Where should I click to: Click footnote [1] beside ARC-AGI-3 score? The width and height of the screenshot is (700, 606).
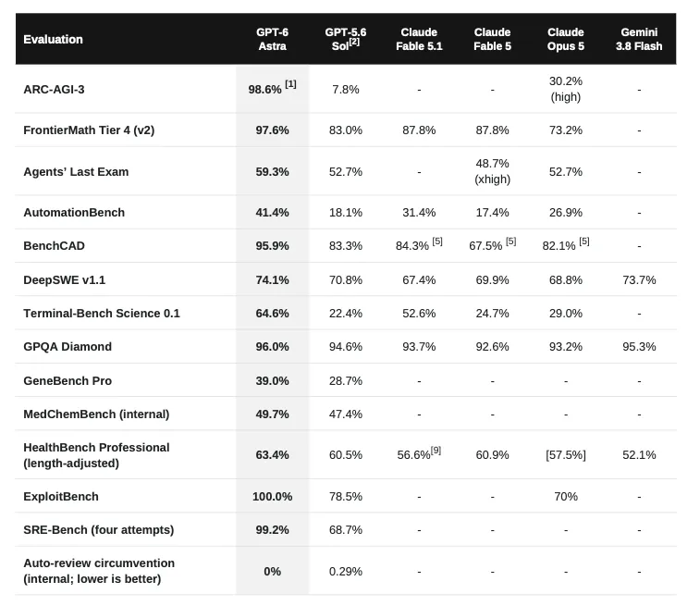290,84
